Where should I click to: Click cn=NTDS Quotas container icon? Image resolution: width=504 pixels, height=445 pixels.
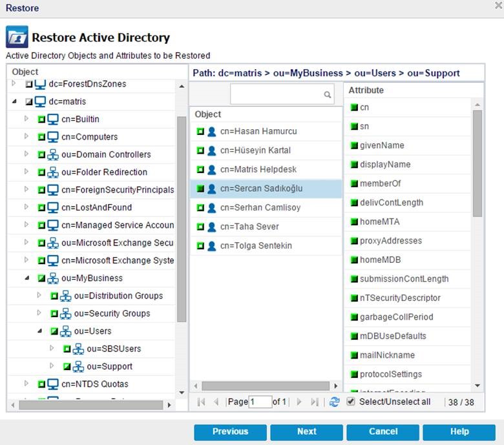[53, 384]
